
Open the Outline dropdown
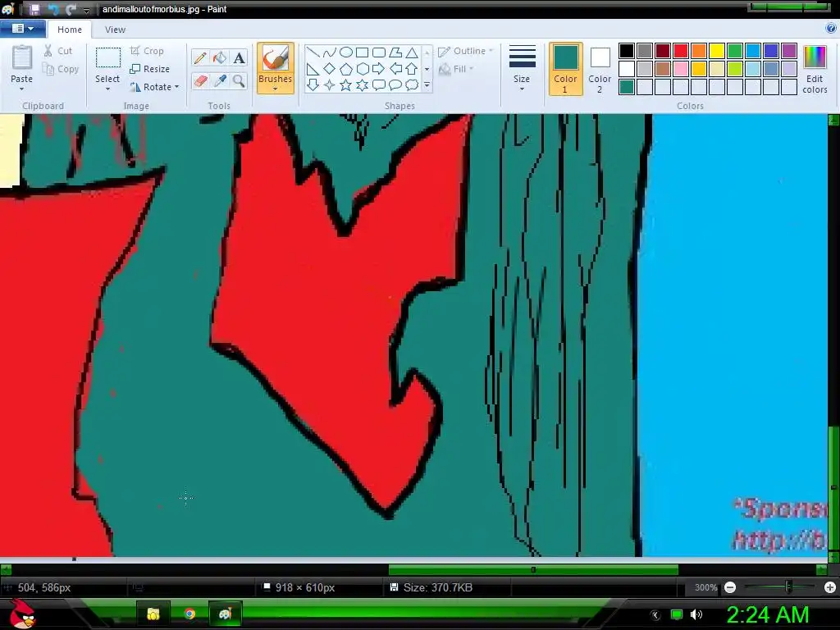coord(466,51)
